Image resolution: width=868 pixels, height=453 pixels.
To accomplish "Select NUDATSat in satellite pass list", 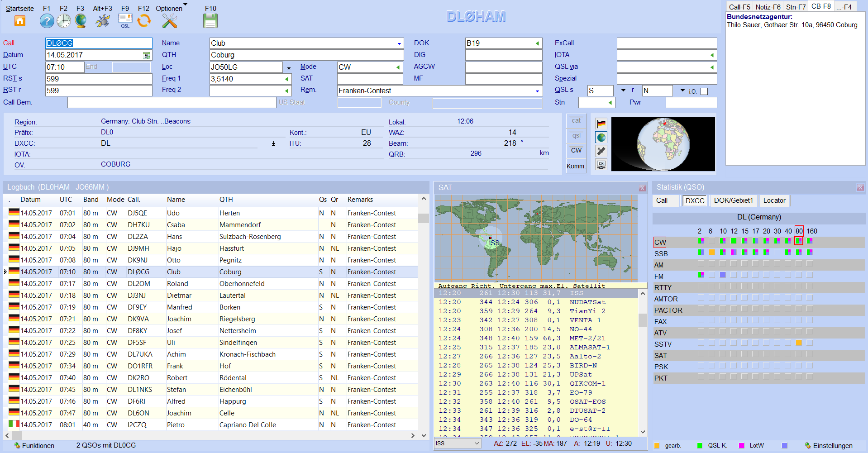I will (536, 302).
